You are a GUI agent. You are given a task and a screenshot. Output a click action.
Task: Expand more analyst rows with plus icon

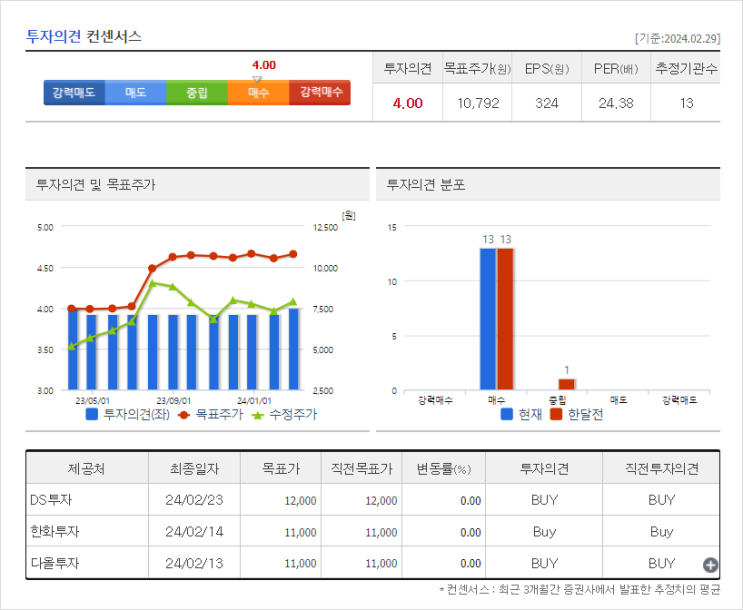point(710,564)
